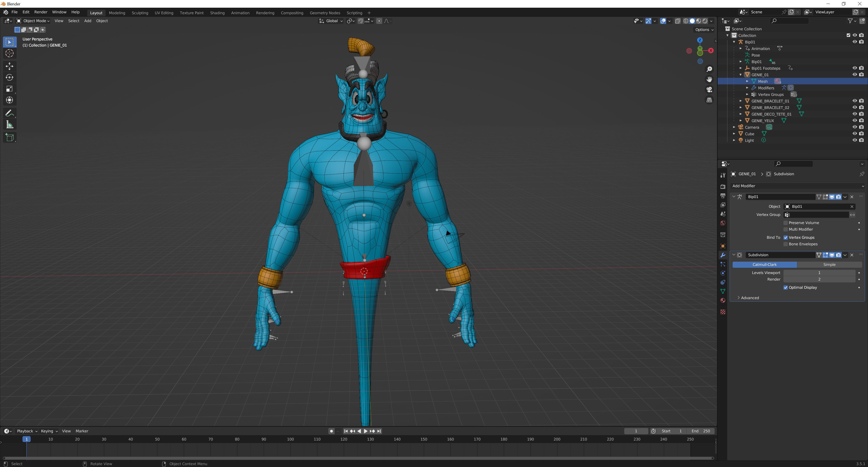Open the Tool properties tab
The height and width of the screenshot is (467, 868).
(x=722, y=175)
